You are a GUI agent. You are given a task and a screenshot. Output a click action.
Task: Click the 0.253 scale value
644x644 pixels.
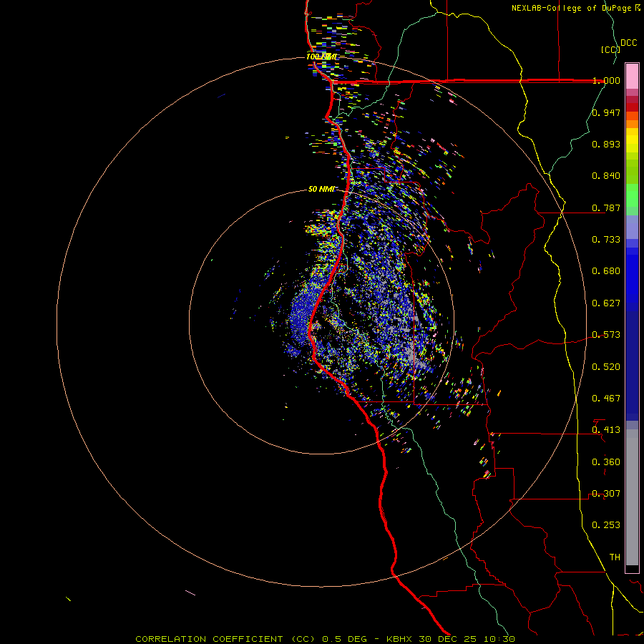(x=606, y=525)
